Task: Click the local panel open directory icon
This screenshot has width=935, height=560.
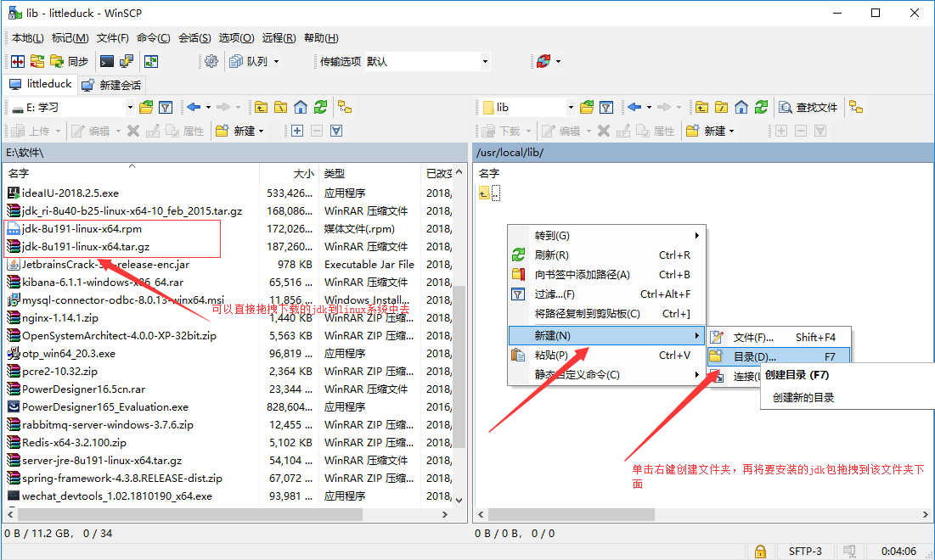Action: 146,107
